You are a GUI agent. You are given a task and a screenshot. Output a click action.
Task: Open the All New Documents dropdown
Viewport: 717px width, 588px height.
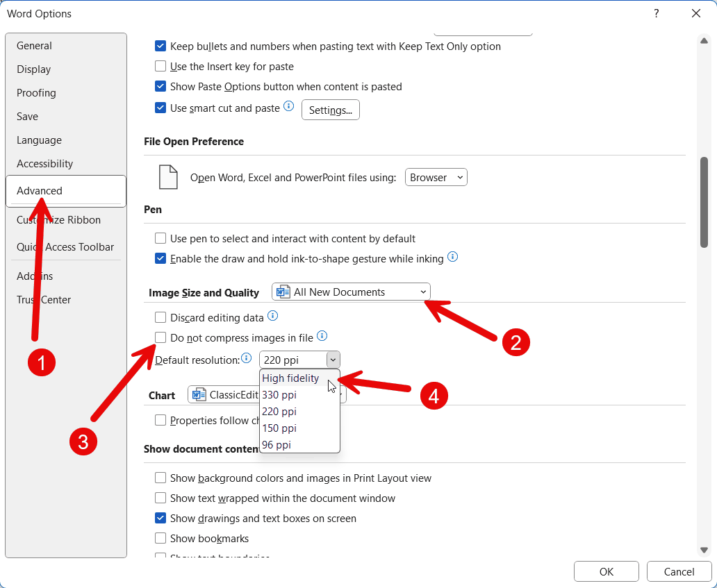pos(351,292)
